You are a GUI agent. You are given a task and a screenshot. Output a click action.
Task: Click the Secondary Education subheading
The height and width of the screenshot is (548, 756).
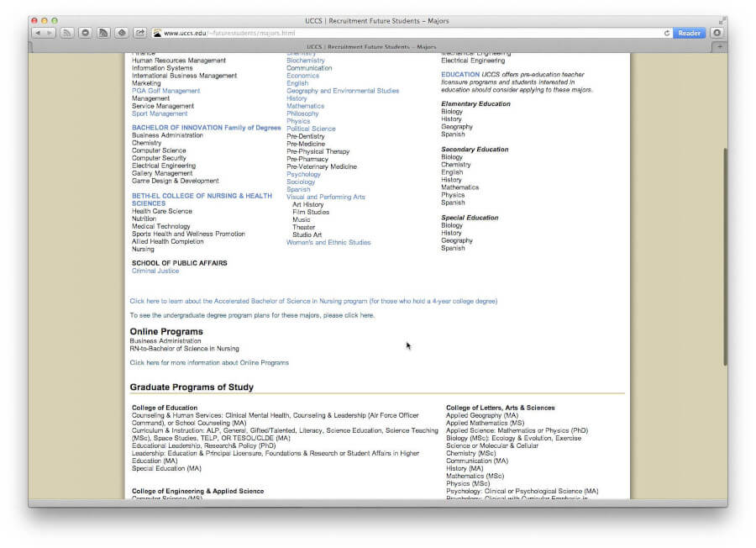point(475,150)
